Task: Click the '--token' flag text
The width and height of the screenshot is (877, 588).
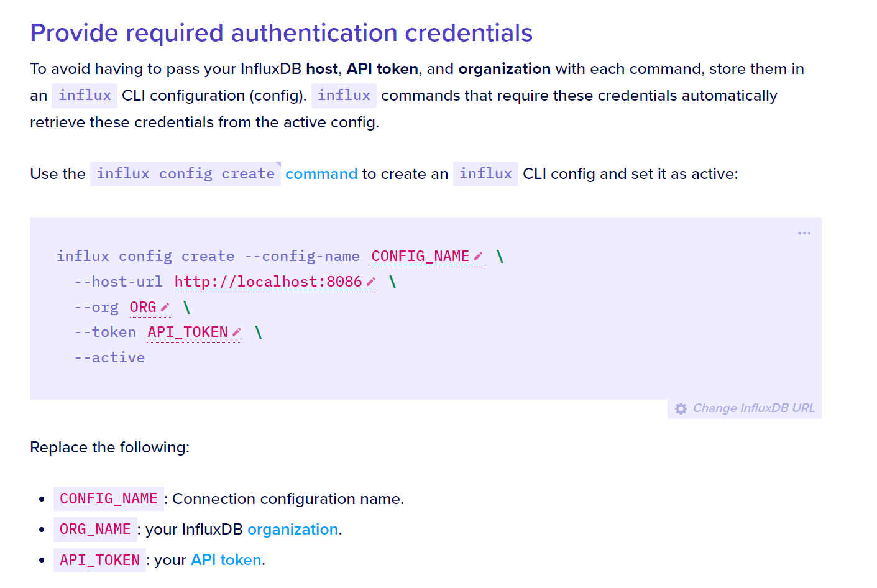Action: pos(105,333)
